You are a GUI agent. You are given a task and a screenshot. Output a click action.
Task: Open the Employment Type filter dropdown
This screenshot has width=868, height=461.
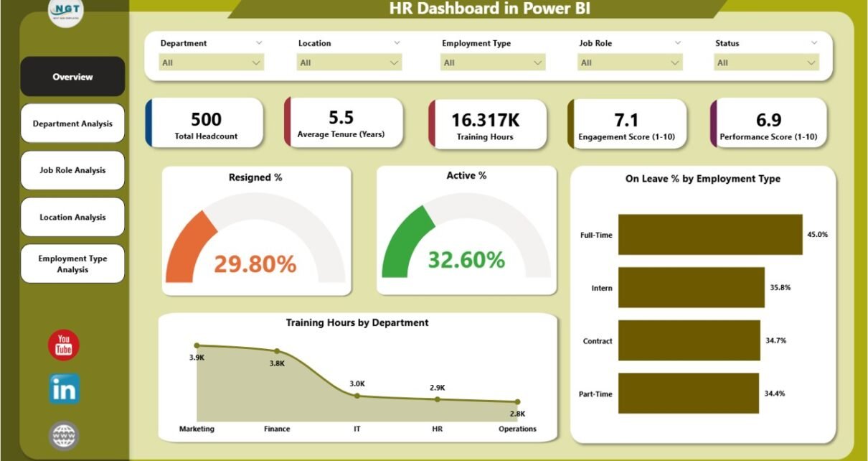(x=492, y=62)
